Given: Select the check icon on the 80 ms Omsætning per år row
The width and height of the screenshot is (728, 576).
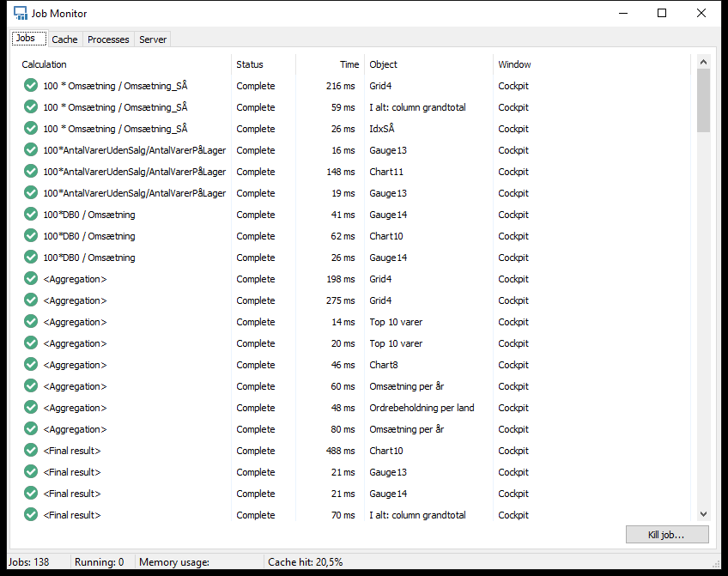Looking at the screenshot, I should [31, 429].
